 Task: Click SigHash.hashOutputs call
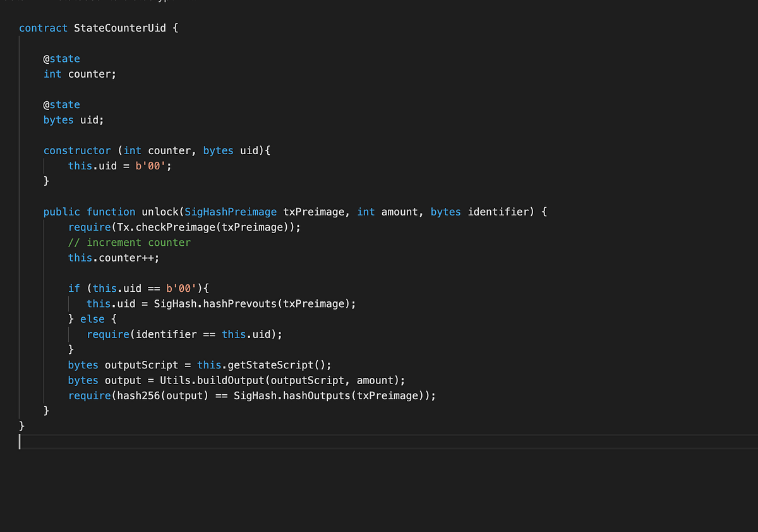click(x=332, y=396)
